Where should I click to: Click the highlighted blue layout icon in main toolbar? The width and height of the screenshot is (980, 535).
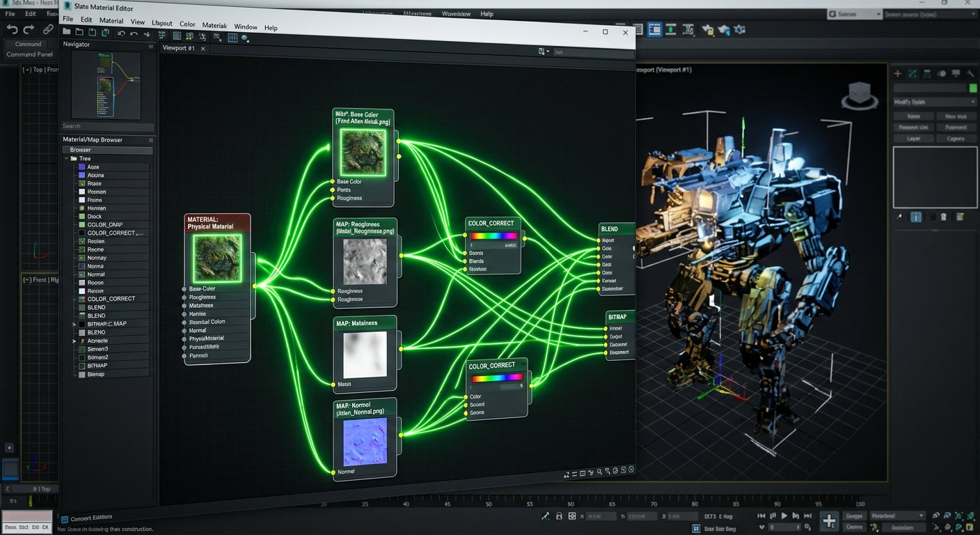click(654, 29)
